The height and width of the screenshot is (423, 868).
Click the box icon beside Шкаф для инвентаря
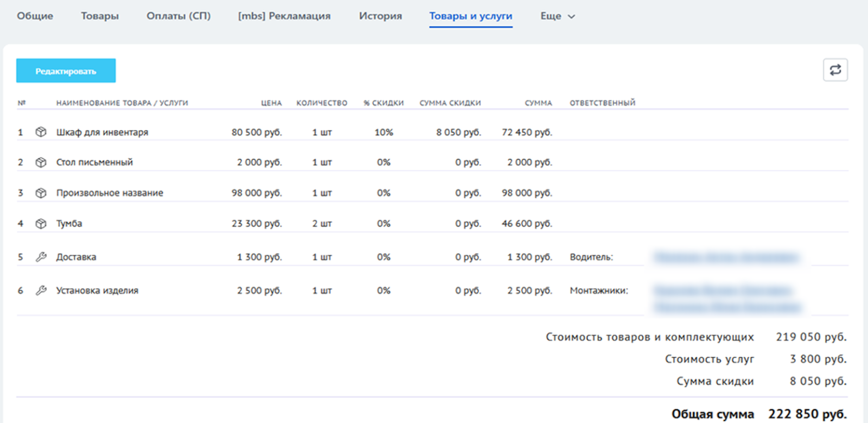click(41, 132)
